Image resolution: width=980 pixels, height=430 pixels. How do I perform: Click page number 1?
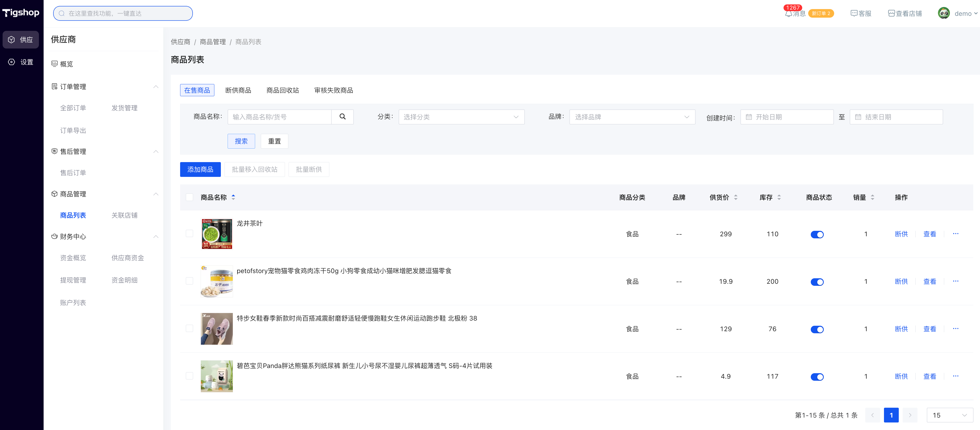pyautogui.click(x=891, y=415)
